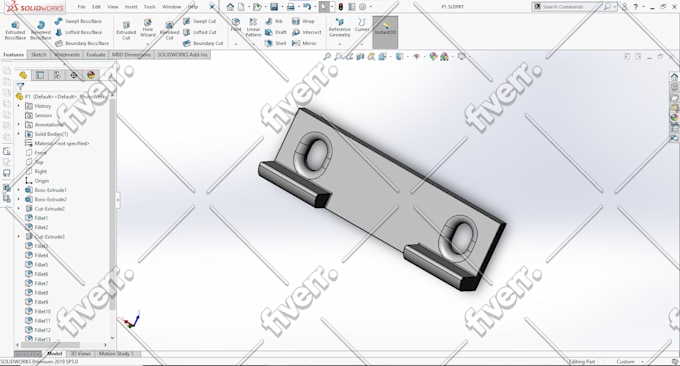
Task: Select the Draft feature tool
Action: 276,32
